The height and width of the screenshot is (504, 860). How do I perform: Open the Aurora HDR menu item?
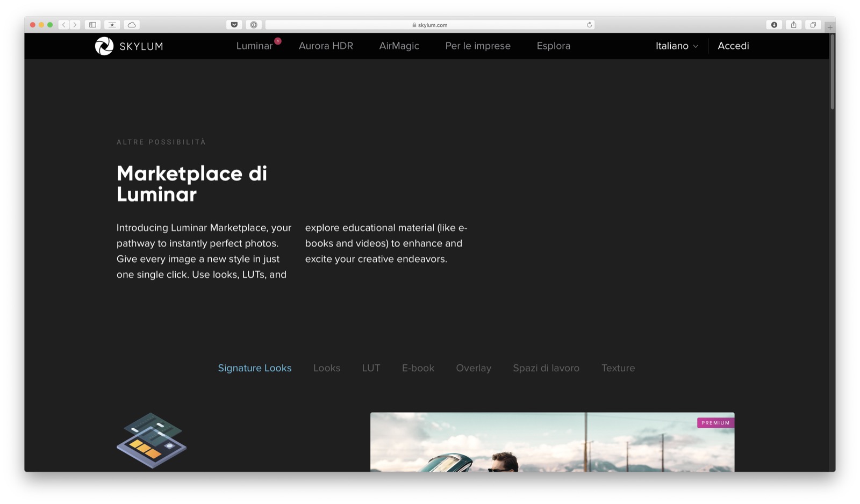326,46
